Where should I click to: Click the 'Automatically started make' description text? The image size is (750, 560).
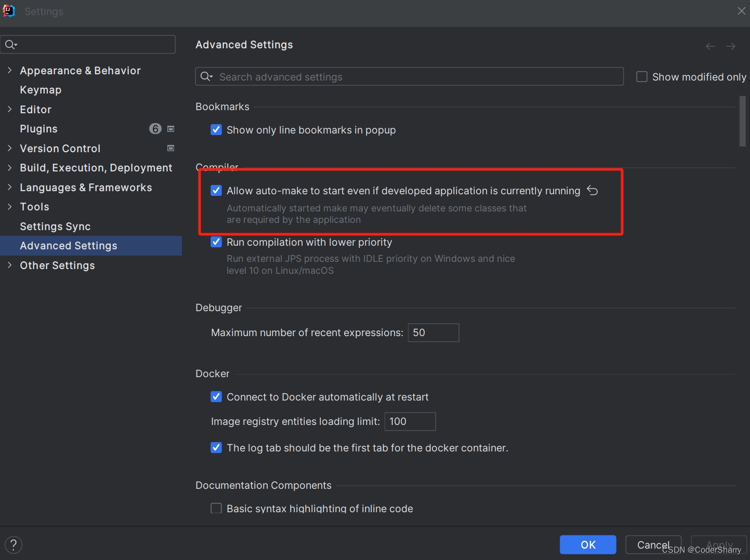[376, 214]
